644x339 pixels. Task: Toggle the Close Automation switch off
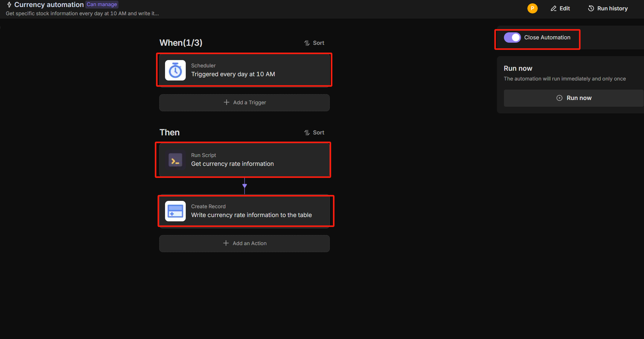512,37
